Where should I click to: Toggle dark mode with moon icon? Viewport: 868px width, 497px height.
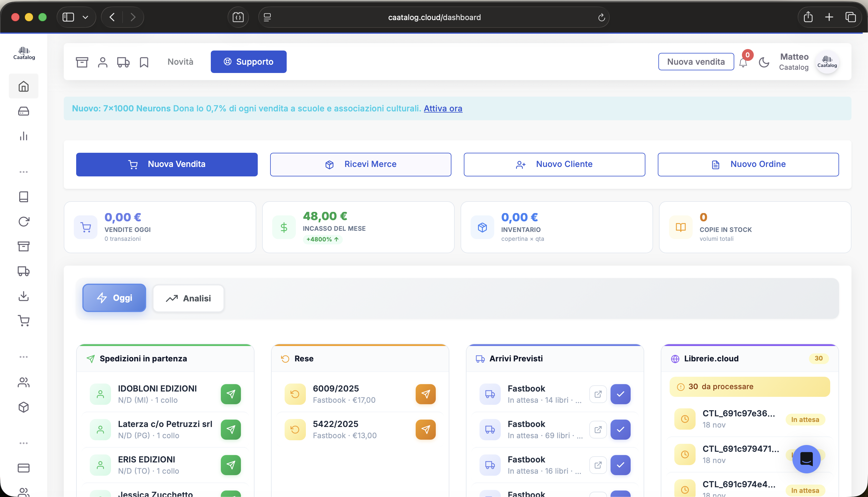[x=764, y=62]
